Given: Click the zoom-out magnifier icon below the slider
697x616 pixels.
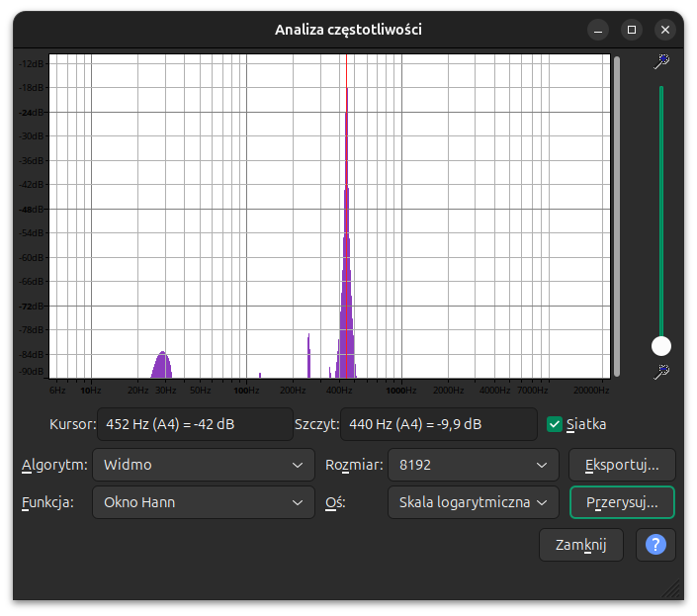Looking at the screenshot, I should (x=661, y=372).
